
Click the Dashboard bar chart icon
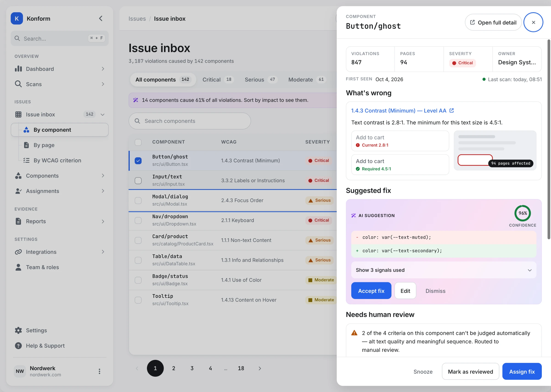coord(18,69)
